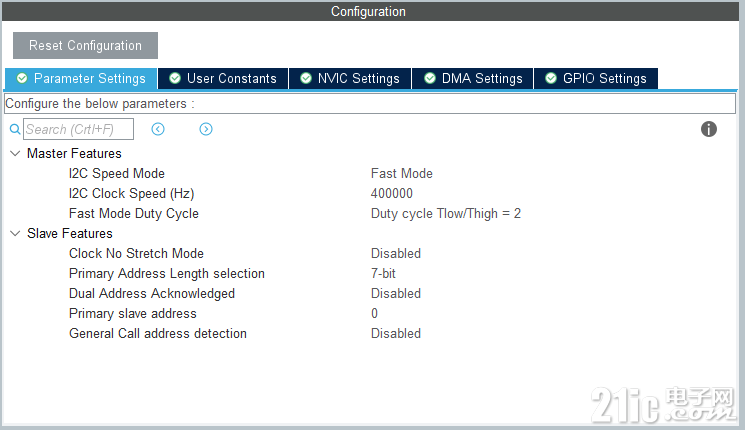This screenshot has width=745, height=430.
Task: Click green check icon on Parameter Settings
Action: point(22,78)
